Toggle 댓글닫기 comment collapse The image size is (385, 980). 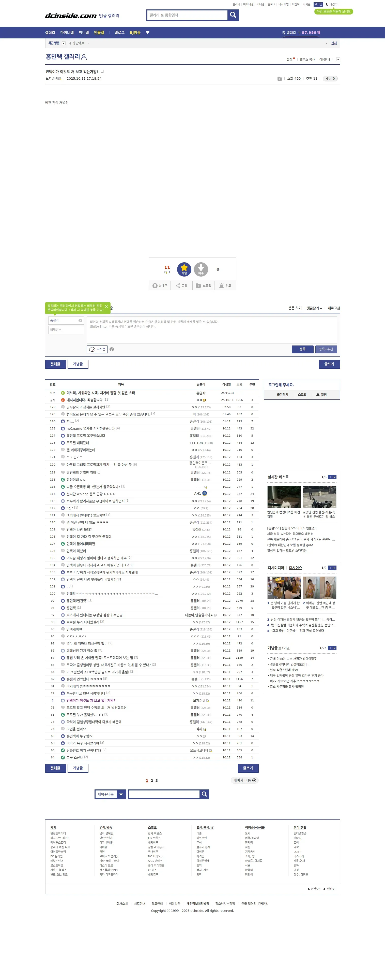314,308
